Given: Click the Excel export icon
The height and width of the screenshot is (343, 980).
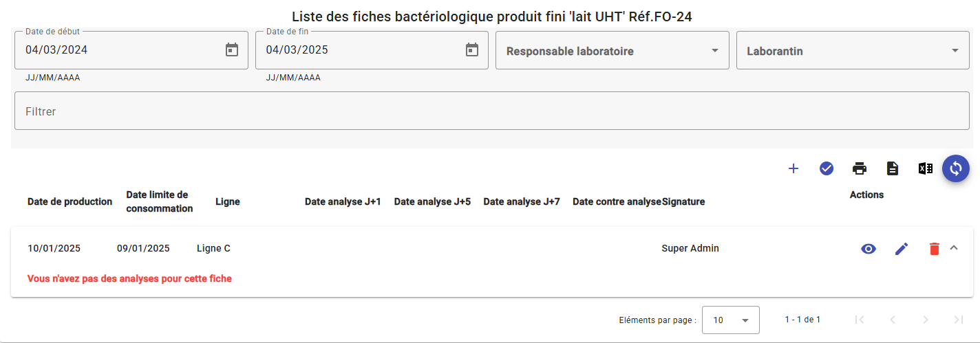Looking at the screenshot, I should (x=926, y=168).
